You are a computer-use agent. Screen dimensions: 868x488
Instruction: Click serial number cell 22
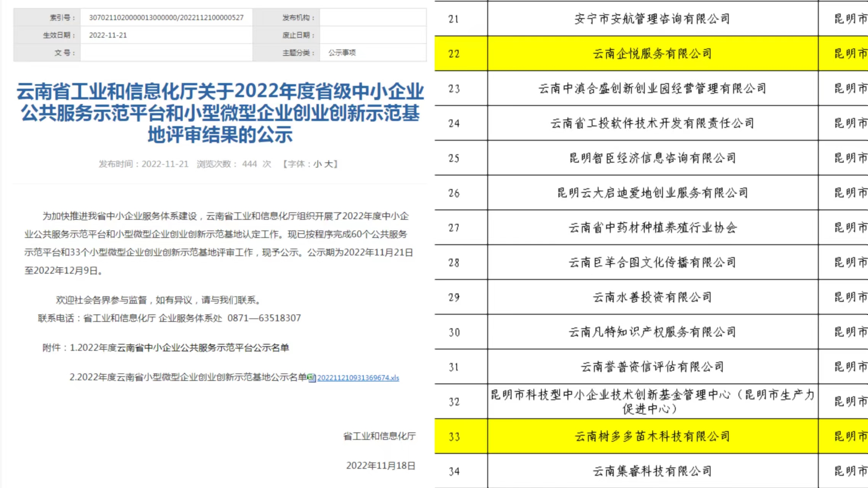click(461, 53)
